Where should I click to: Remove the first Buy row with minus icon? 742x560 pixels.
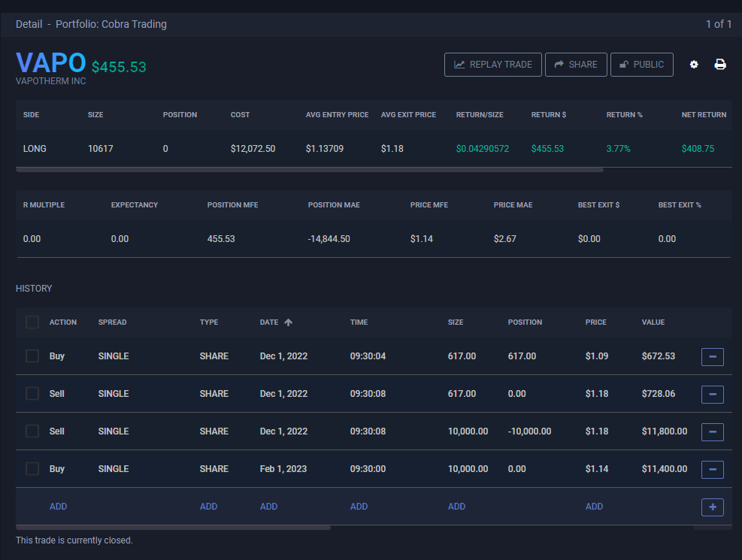pos(712,356)
